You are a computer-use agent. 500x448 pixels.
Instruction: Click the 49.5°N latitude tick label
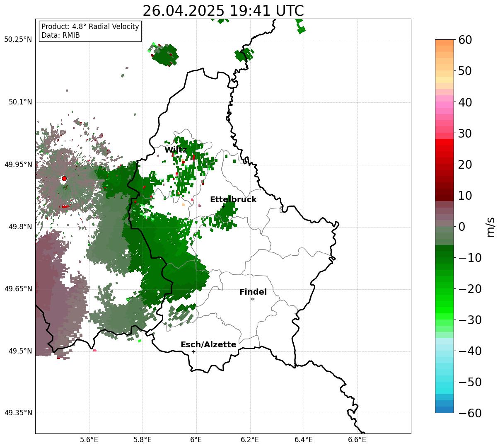point(20,351)
